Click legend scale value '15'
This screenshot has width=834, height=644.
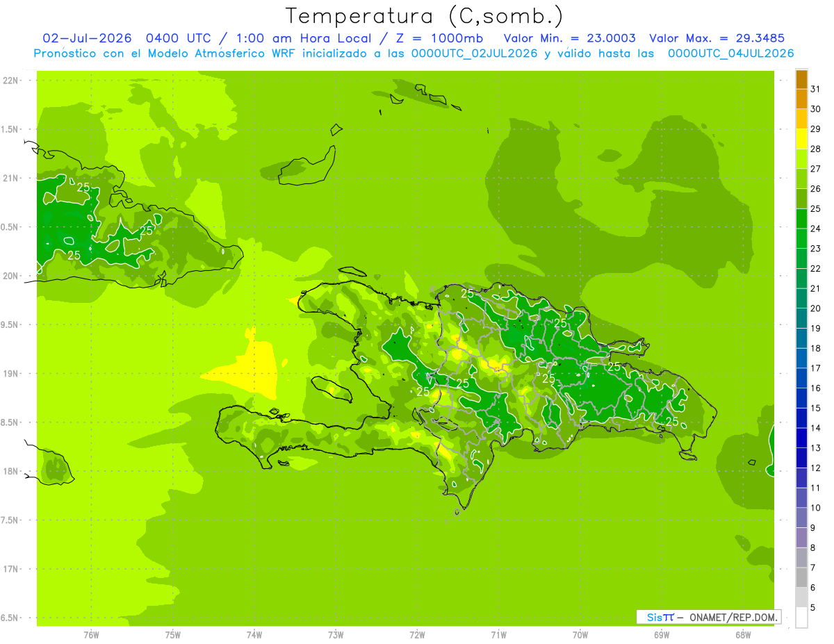tap(816, 408)
